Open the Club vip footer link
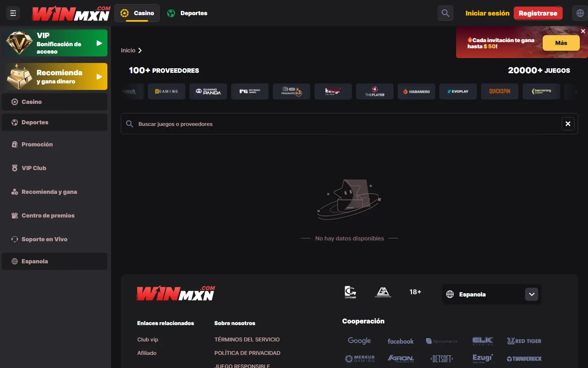The width and height of the screenshot is (588, 368). [x=147, y=339]
